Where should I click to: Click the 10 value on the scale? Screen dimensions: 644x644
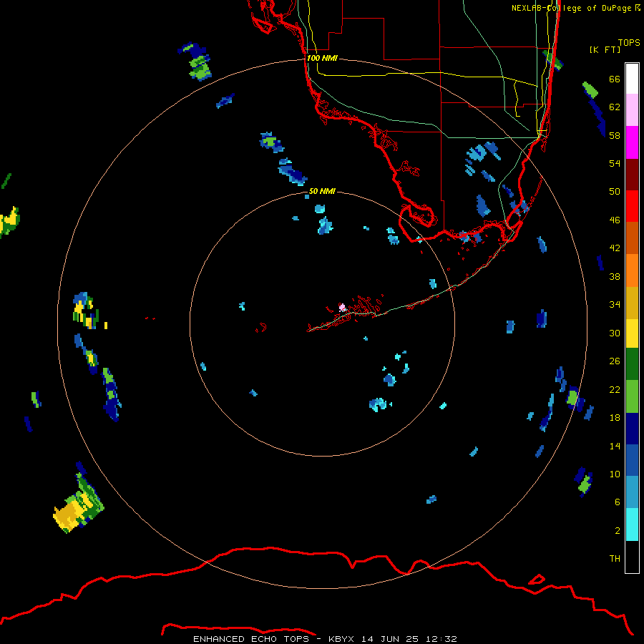pyautogui.click(x=615, y=474)
